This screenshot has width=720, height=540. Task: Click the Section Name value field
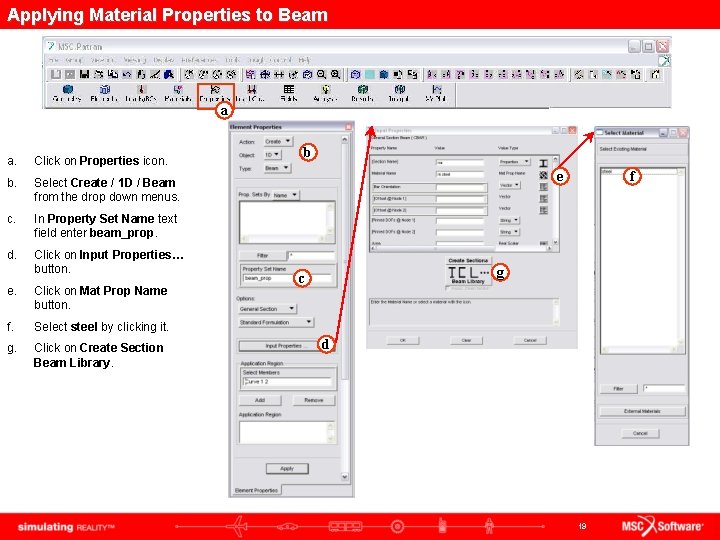click(x=460, y=163)
